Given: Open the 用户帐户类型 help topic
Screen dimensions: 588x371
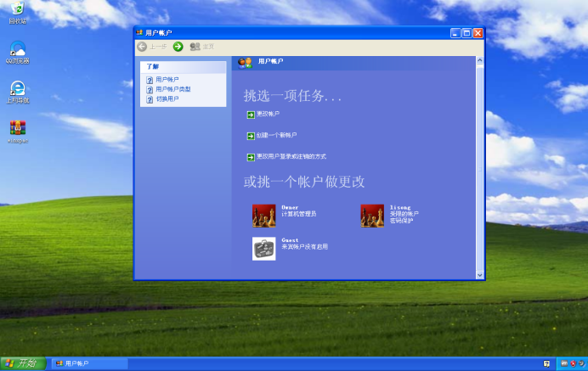Looking at the screenshot, I should (x=173, y=89).
